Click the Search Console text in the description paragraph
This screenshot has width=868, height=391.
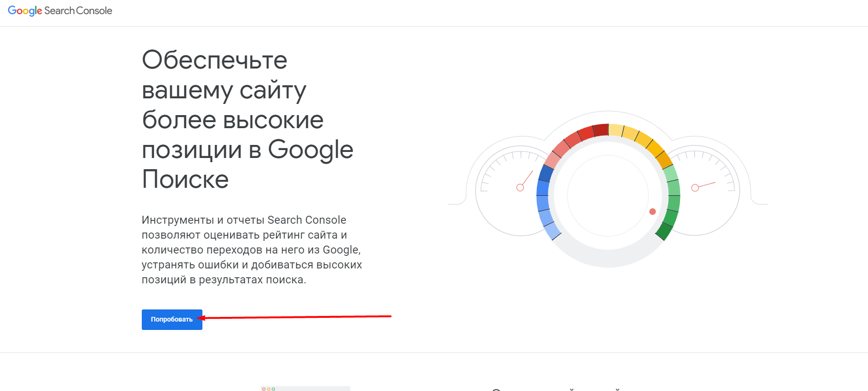click(x=306, y=220)
